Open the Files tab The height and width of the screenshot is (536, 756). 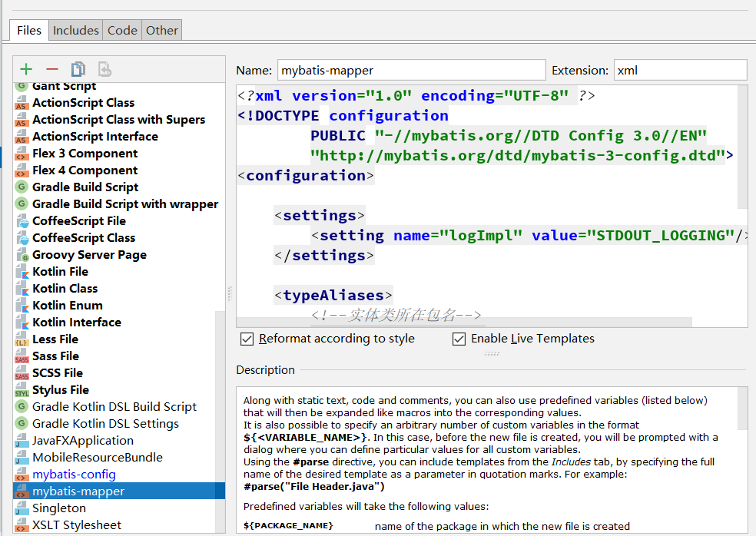pyautogui.click(x=29, y=31)
